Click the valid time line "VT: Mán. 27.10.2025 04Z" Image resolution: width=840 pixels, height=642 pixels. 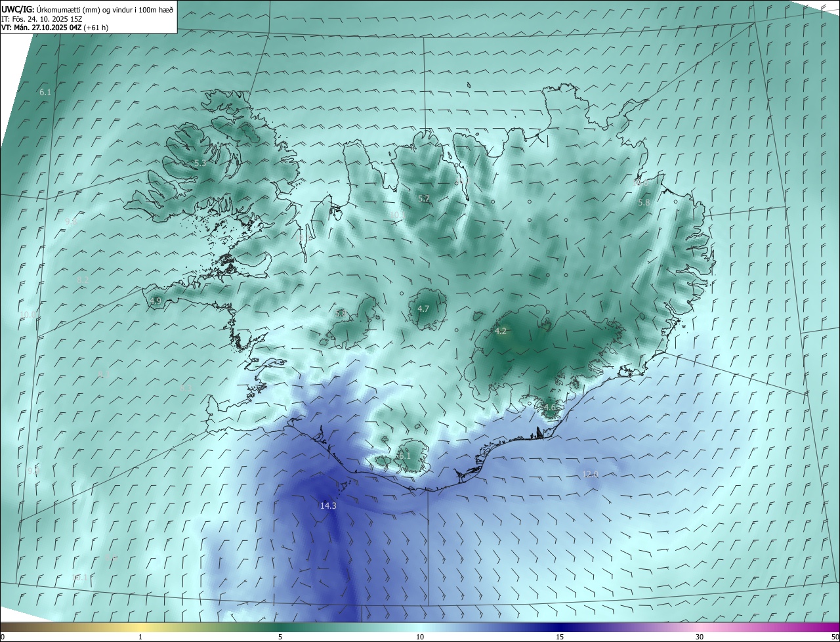tap(41, 28)
